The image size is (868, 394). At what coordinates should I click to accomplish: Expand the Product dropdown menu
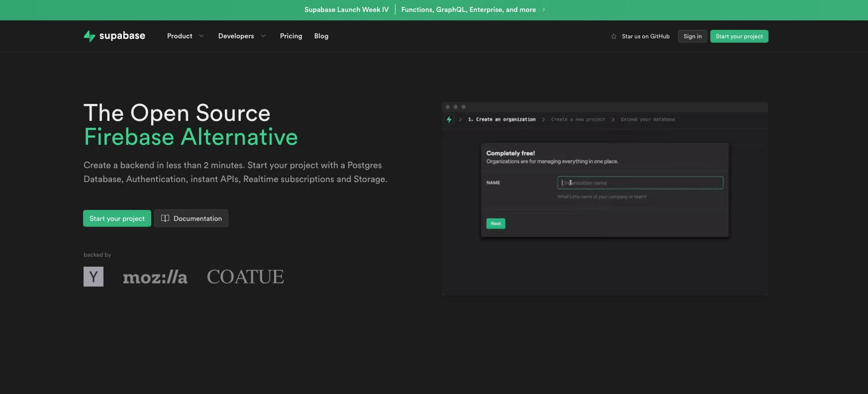tap(180, 36)
